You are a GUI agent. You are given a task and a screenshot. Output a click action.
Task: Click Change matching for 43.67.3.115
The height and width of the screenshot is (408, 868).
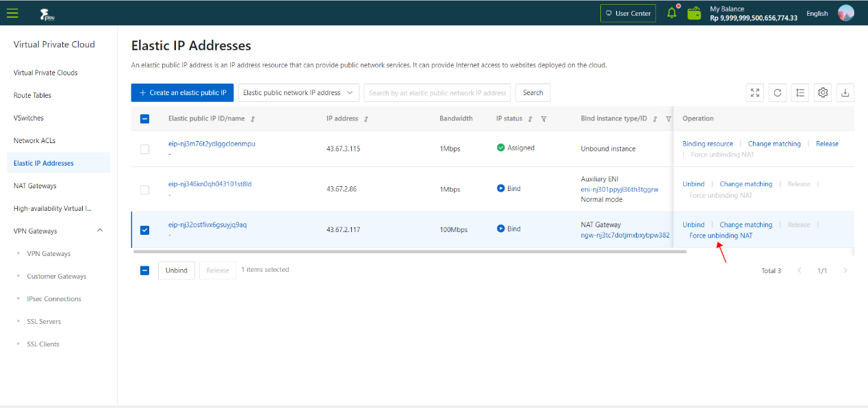tap(774, 144)
